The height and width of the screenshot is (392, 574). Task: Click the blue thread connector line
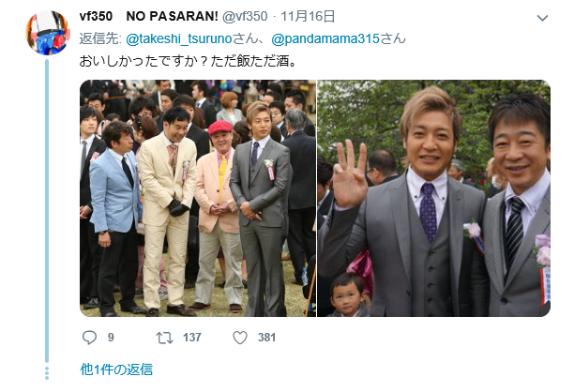47,211
